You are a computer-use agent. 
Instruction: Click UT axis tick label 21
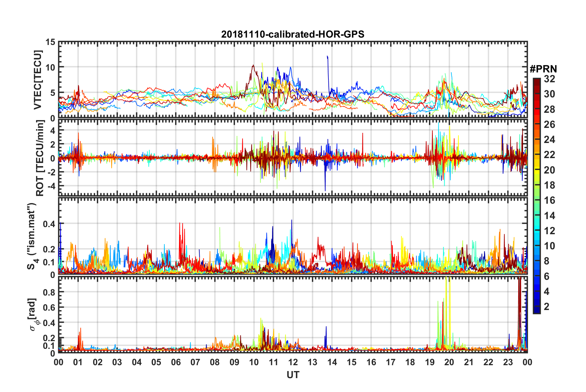tap(469, 362)
